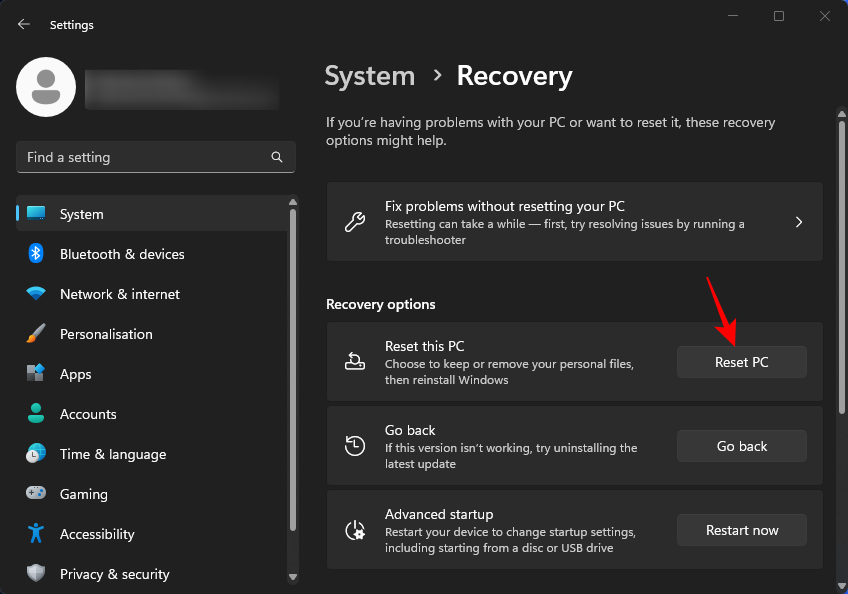Select the Privacy & security shield icon
This screenshot has height=594, width=848.
pyautogui.click(x=34, y=574)
